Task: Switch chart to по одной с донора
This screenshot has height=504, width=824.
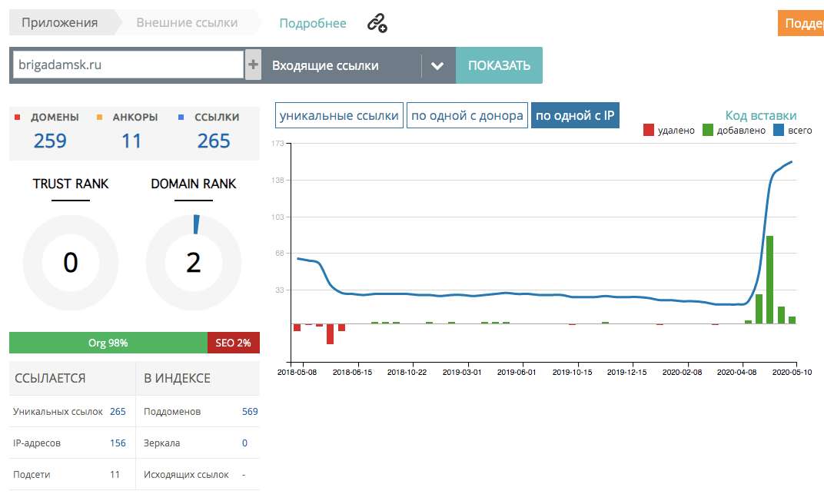Action: [467, 116]
